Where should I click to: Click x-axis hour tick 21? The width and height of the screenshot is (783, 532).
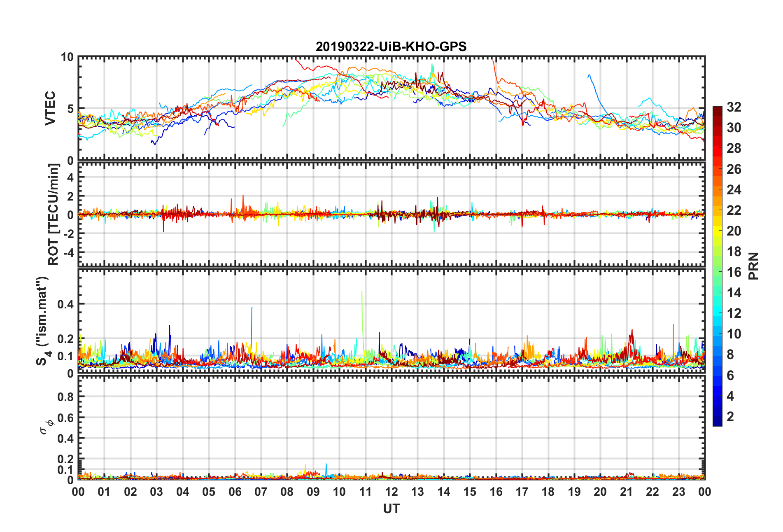tap(627, 492)
